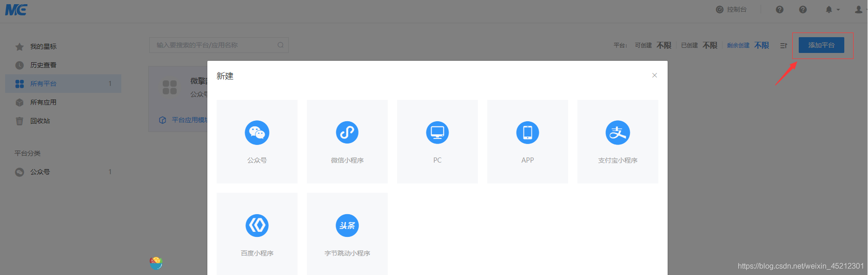Choose the 支付宝小程序 icon

coord(618,132)
